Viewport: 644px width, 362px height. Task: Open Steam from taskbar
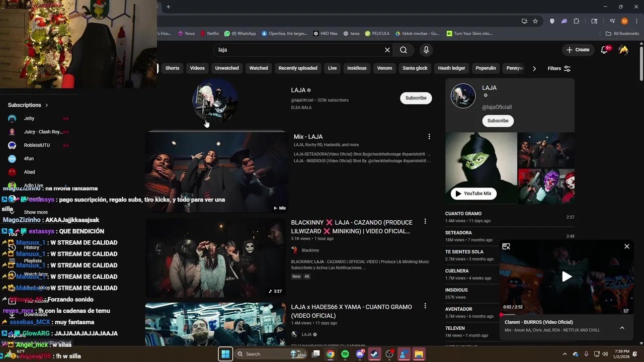[x=374, y=354]
